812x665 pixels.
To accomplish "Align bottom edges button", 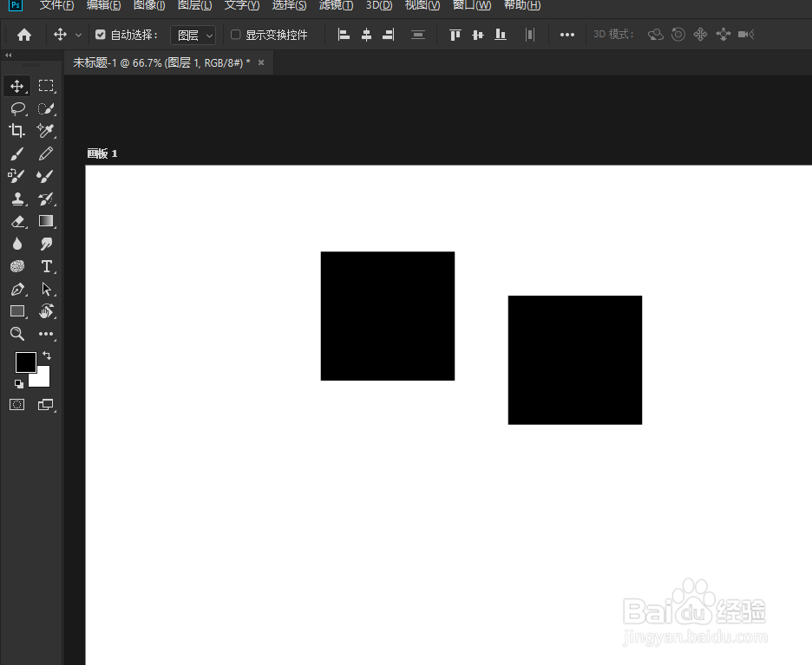I will click(x=501, y=35).
